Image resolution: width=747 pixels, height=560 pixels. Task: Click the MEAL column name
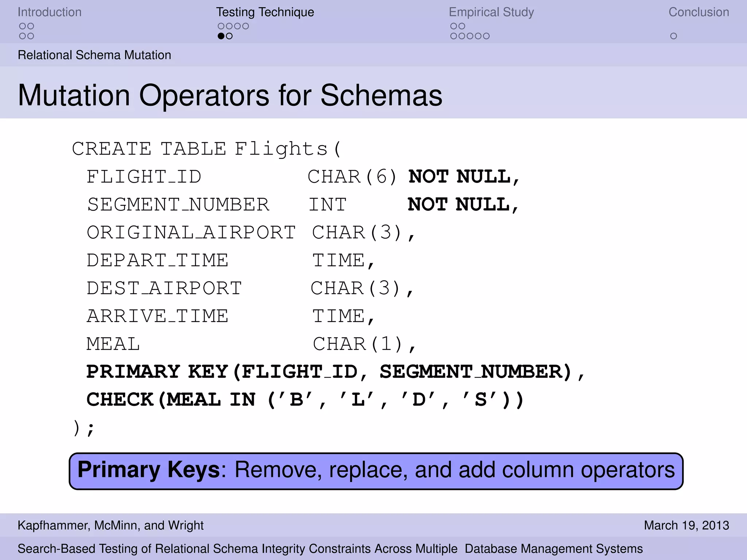[113, 344]
